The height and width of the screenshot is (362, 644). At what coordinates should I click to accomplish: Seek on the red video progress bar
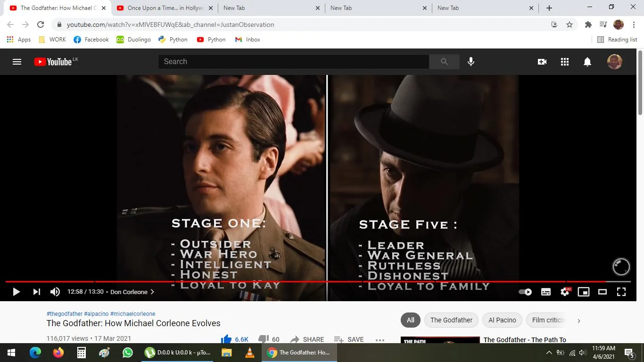pyautogui.click(x=318, y=282)
